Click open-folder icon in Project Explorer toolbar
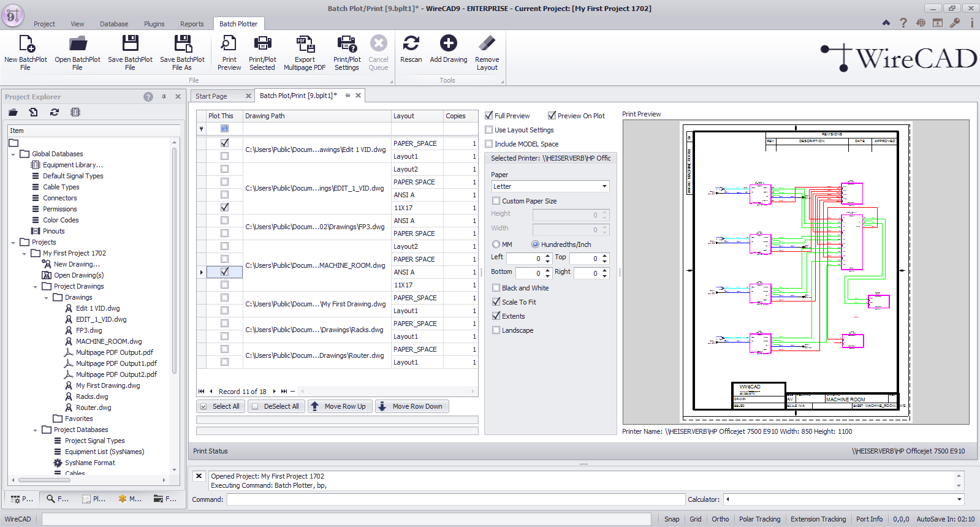Viewport: 980px width, 527px height. (13, 112)
